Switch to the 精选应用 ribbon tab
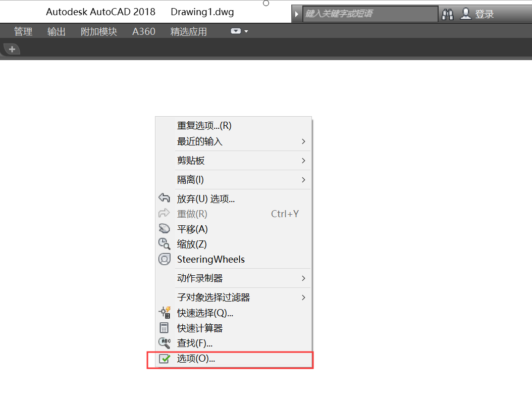This screenshot has width=532, height=397. pyautogui.click(x=189, y=32)
